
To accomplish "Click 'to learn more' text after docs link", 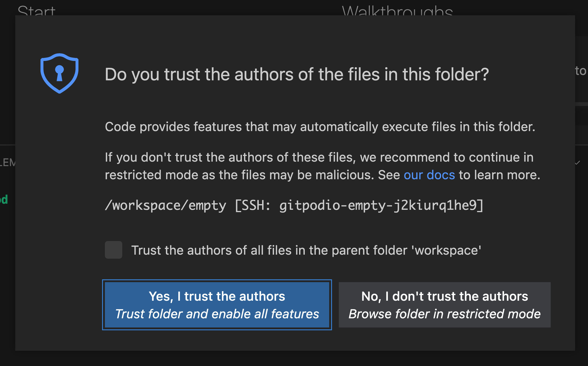I will tap(500, 175).
